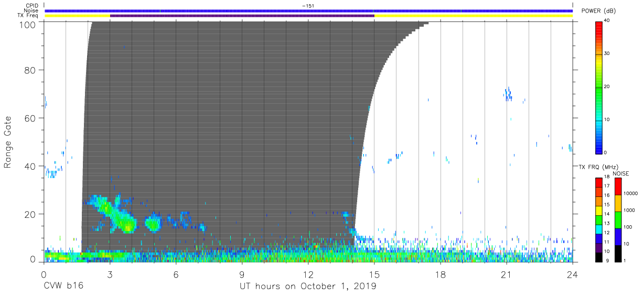Viewport: 644px width, 297px height.
Task: Click the 10000 label in NOISE legend
Action: [630, 193]
